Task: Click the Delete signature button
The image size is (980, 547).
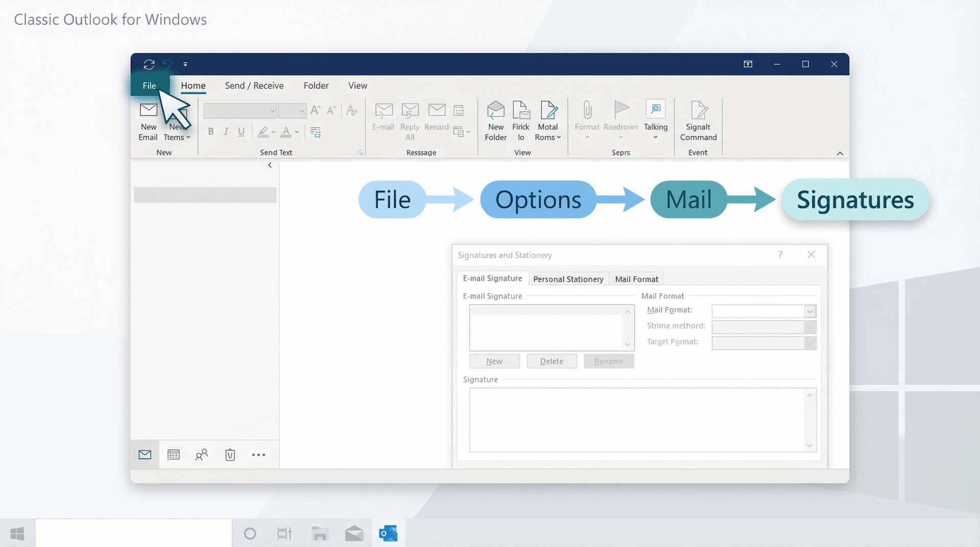Action: click(x=552, y=361)
